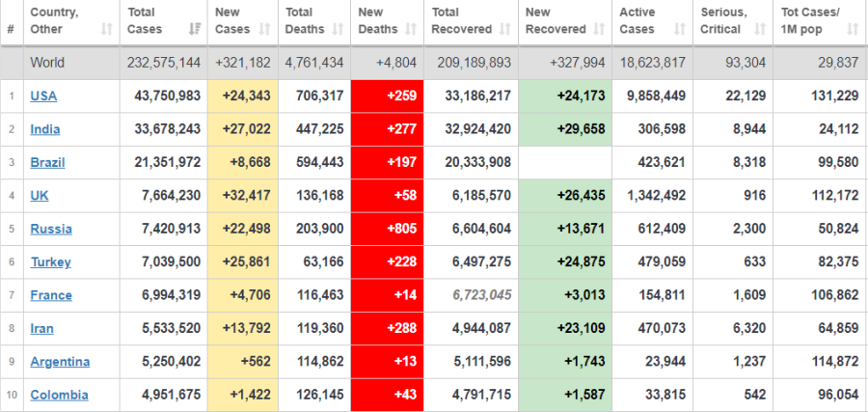Sort by the Country, Other column arrows
This screenshot has height=412, width=868.
107,29
